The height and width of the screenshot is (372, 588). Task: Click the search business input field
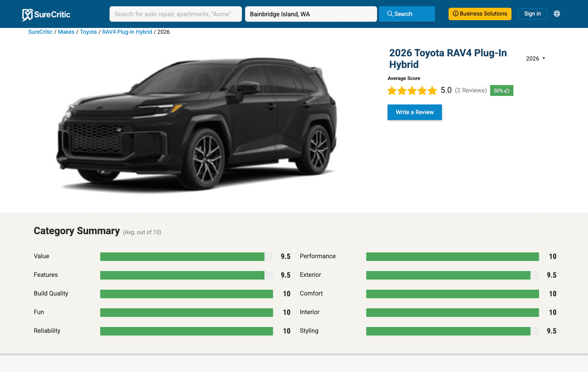tap(176, 14)
